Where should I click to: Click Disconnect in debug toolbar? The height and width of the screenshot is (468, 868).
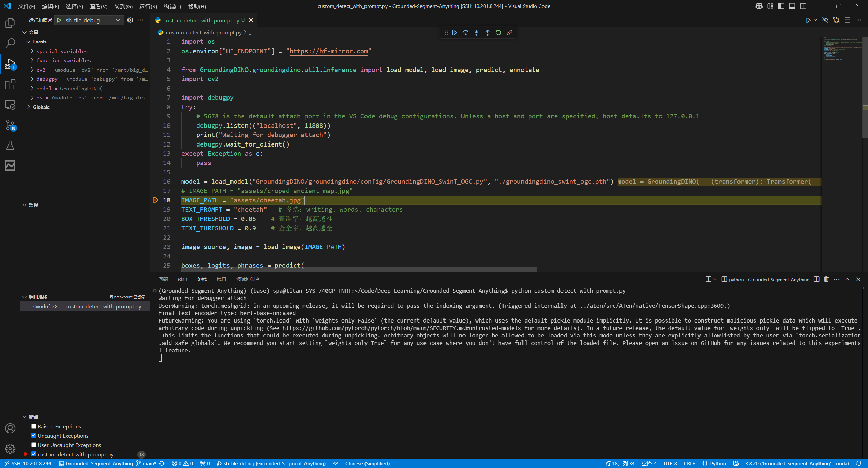pyautogui.click(x=509, y=33)
